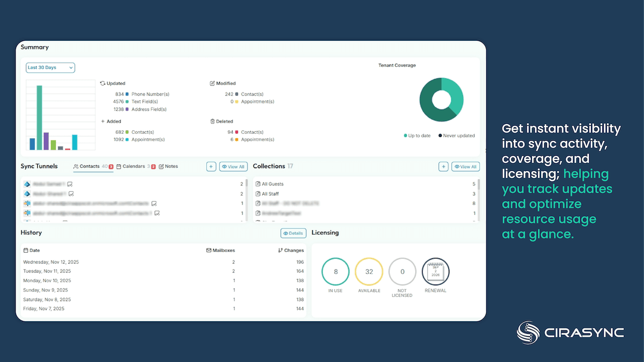The image size is (644, 362).
Task: Click the tall teal bar in chart
Action: (x=39, y=118)
